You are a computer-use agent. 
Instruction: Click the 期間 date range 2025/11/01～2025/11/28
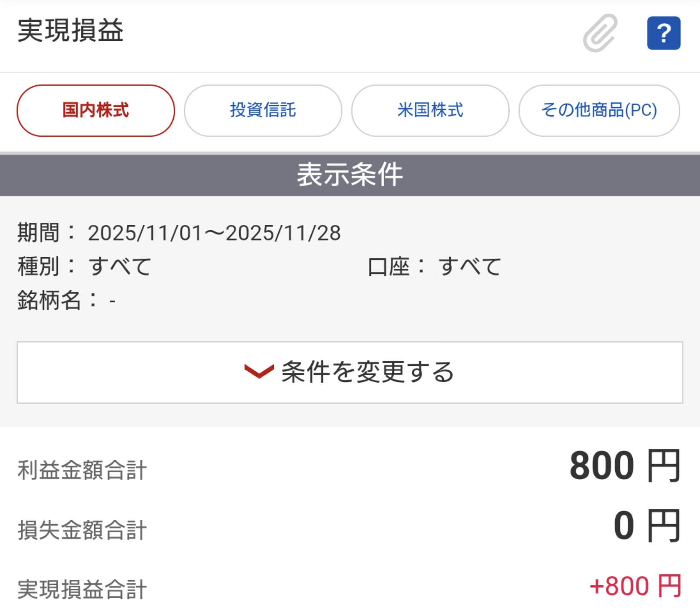tap(214, 233)
